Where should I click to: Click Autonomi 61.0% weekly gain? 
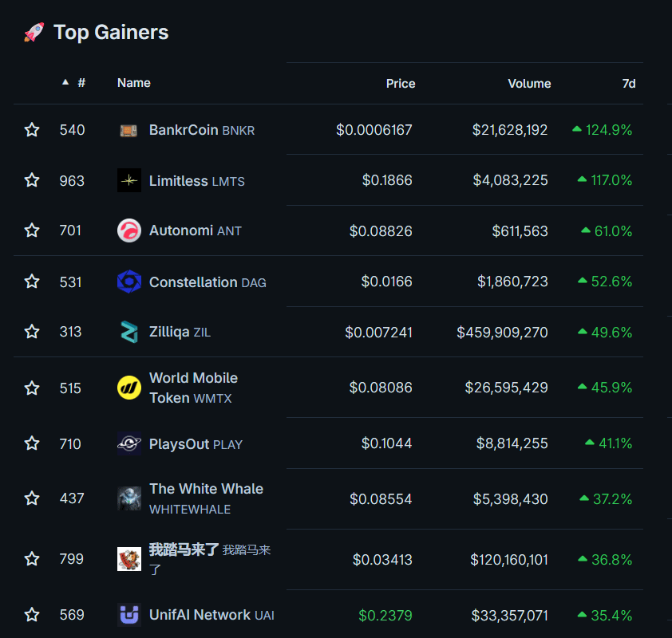[x=607, y=231]
